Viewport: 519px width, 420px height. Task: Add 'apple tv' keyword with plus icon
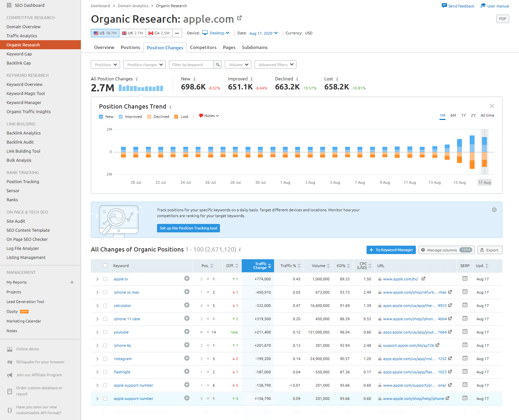[187, 278]
